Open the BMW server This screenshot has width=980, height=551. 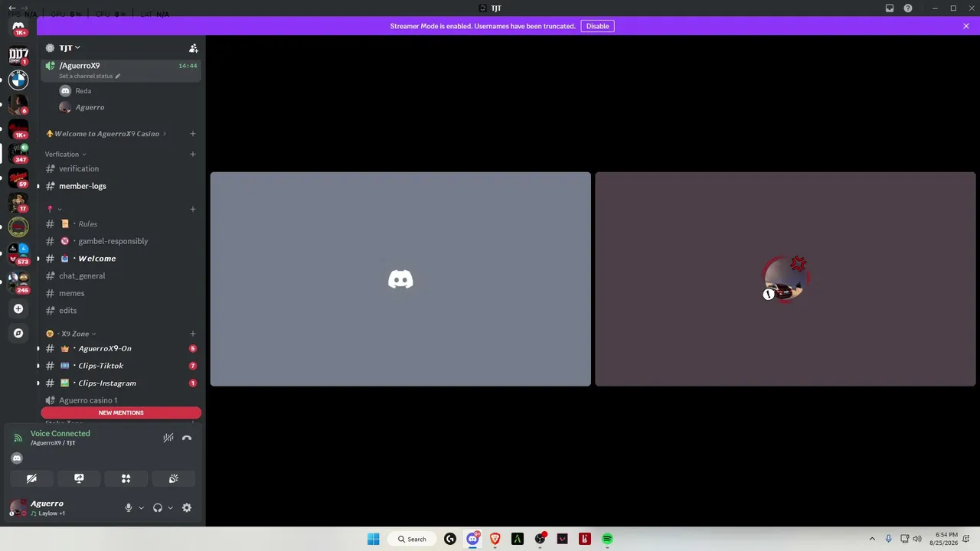[18, 79]
